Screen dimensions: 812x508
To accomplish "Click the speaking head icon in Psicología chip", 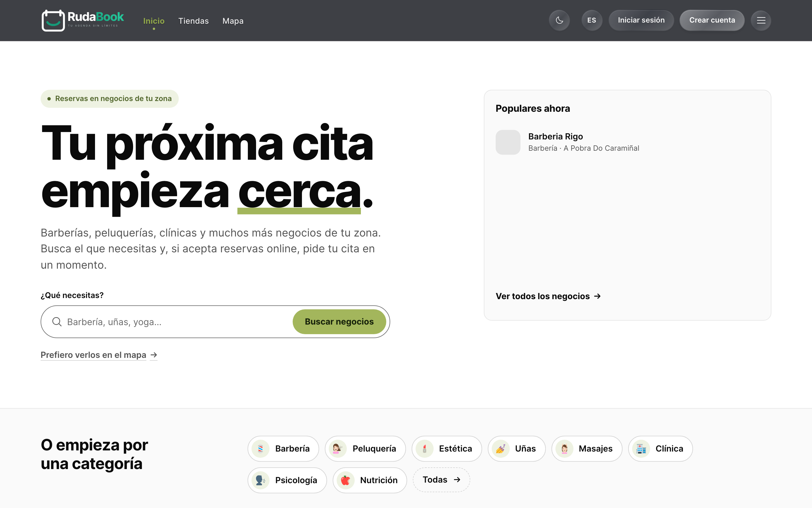I will click(x=261, y=480).
